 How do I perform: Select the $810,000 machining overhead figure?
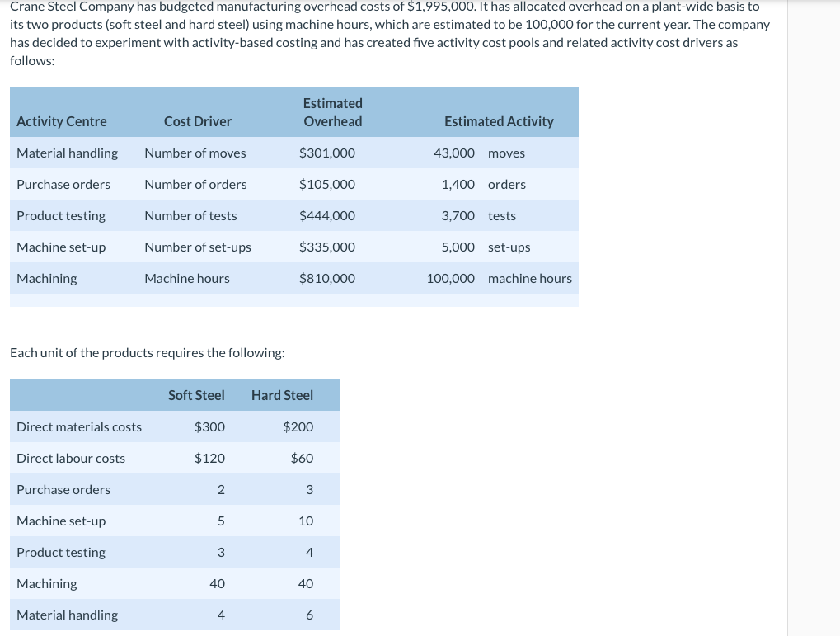[x=326, y=278]
